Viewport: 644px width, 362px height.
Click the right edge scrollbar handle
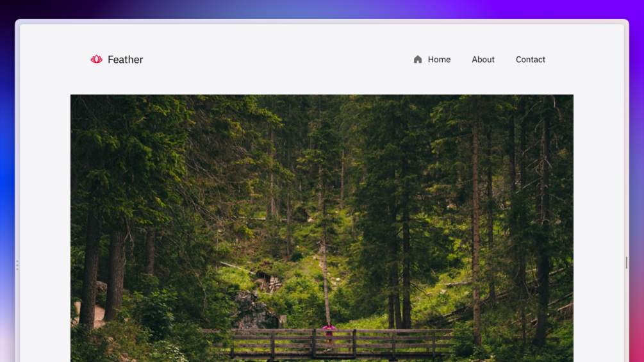pyautogui.click(x=626, y=263)
